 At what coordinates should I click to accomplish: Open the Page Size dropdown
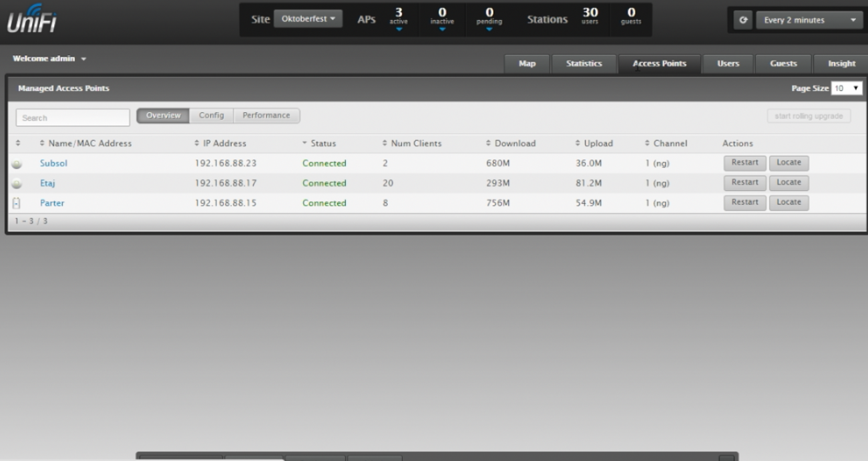click(847, 88)
